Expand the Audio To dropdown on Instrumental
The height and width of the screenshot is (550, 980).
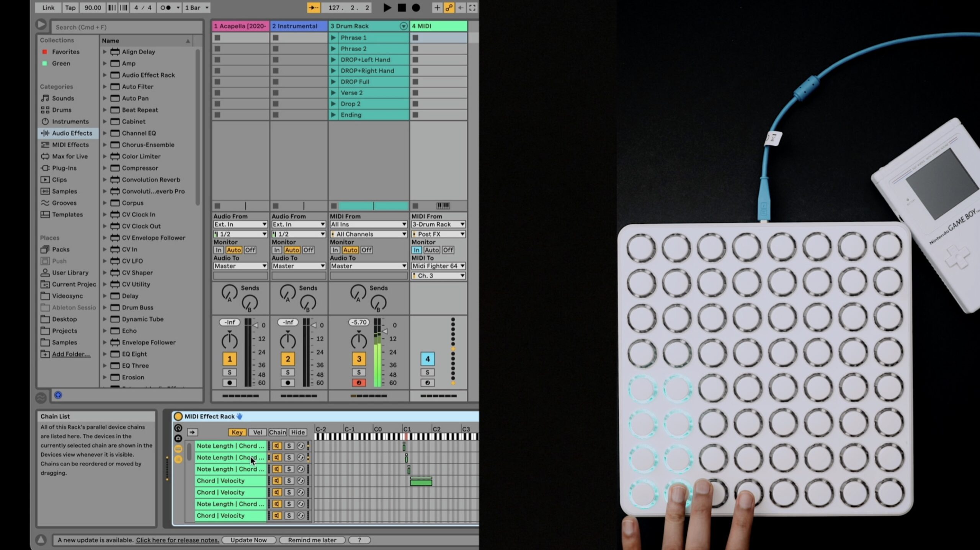point(298,265)
